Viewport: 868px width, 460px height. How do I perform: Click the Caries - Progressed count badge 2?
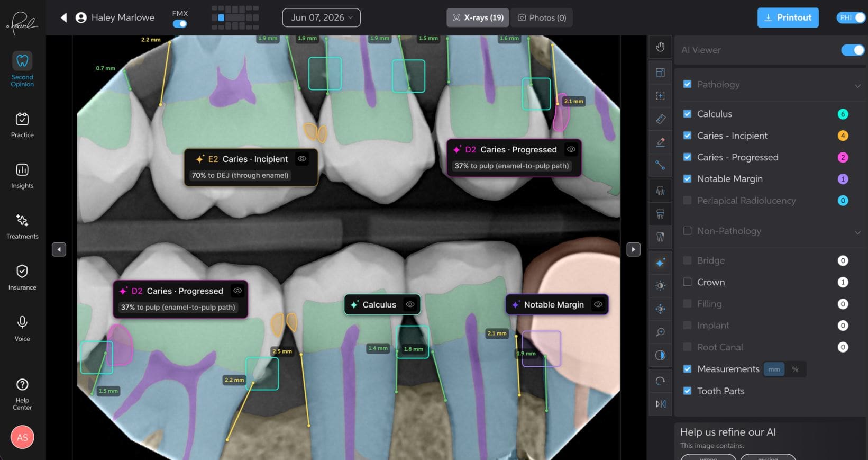point(843,157)
